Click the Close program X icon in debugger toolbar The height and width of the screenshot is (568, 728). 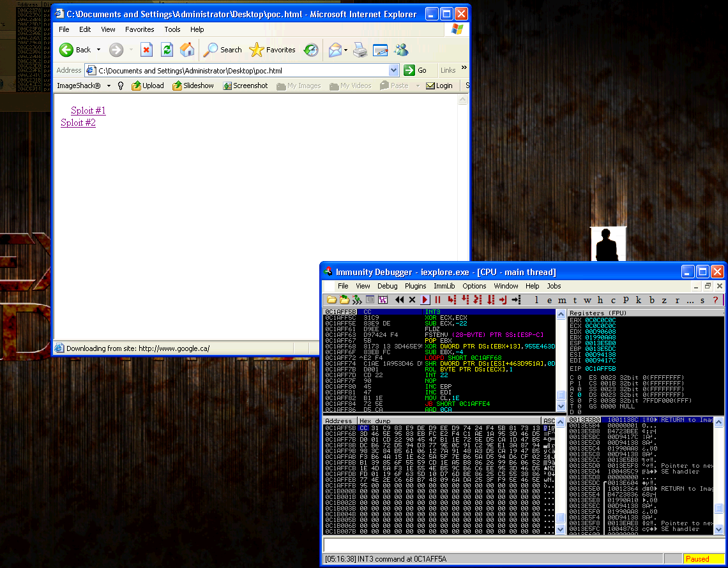point(412,300)
